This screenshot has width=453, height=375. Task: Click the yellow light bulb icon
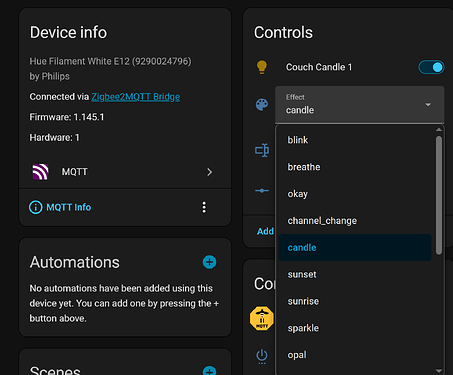click(x=262, y=67)
